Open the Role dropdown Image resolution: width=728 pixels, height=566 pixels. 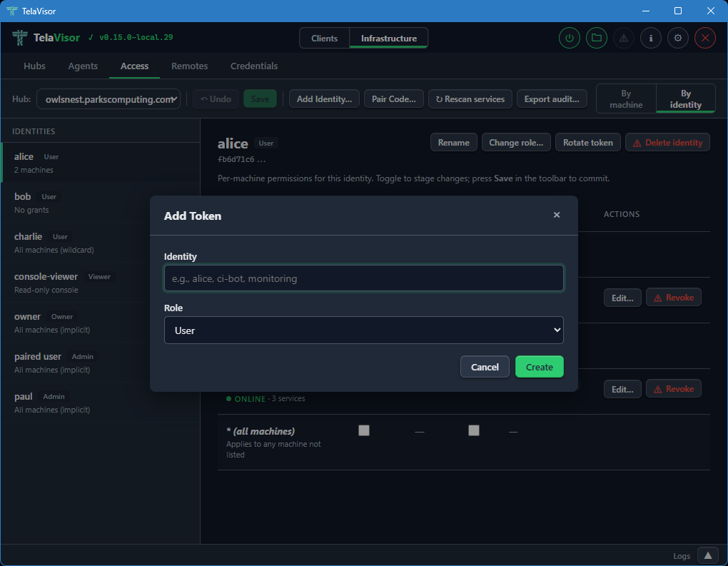pos(363,330)
